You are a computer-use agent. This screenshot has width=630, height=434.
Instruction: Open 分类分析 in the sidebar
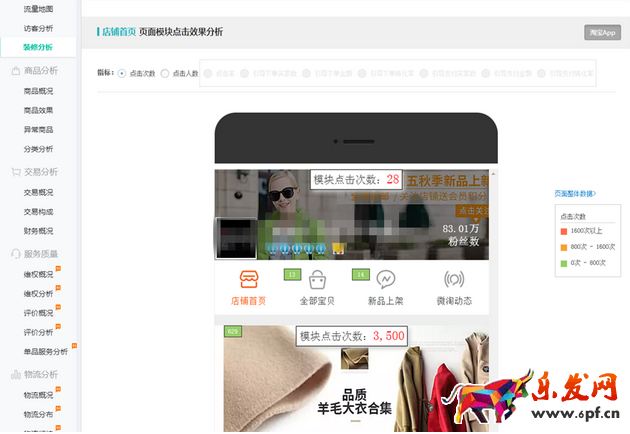click(38, 149)
